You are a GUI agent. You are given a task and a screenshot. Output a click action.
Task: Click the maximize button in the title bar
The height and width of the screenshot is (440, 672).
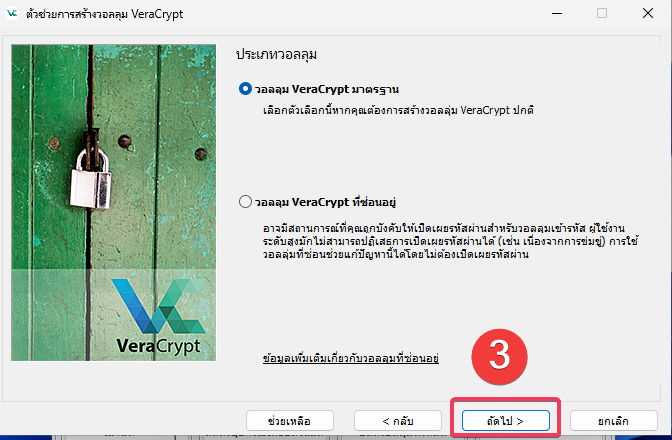[x=602, y=14]
